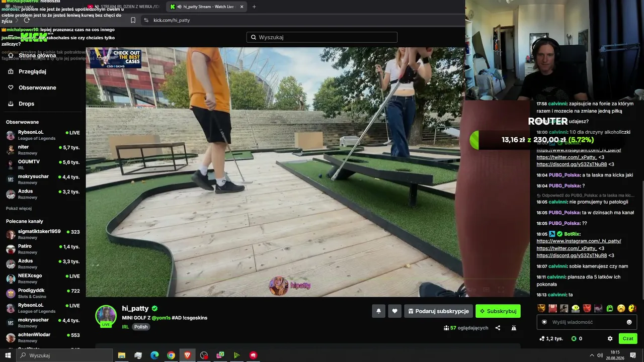Open the Kicks balance icon showing 0
This screenshot has width=644, height=362.
577,339
